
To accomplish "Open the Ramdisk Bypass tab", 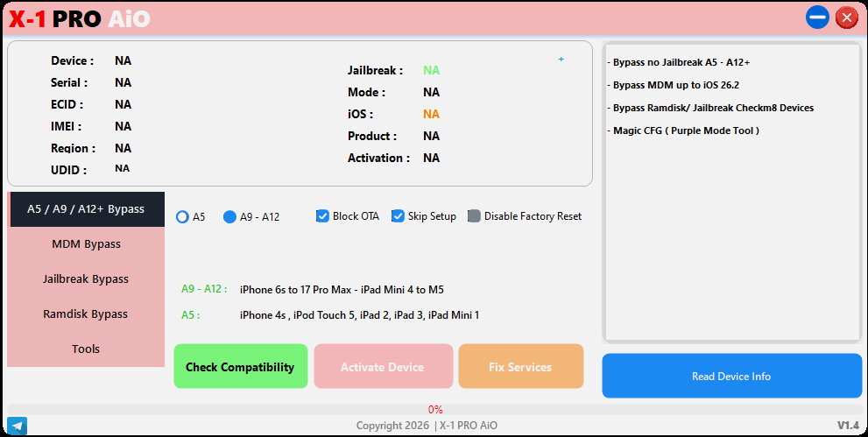I will pos(86,314).
